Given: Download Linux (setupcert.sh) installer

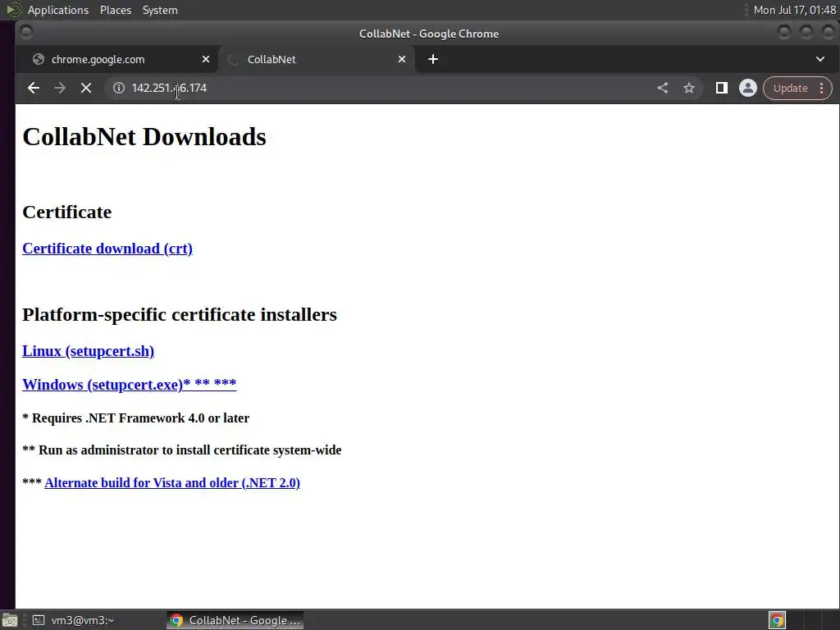Looking at the screenshot, I should (x=89, y=351).
